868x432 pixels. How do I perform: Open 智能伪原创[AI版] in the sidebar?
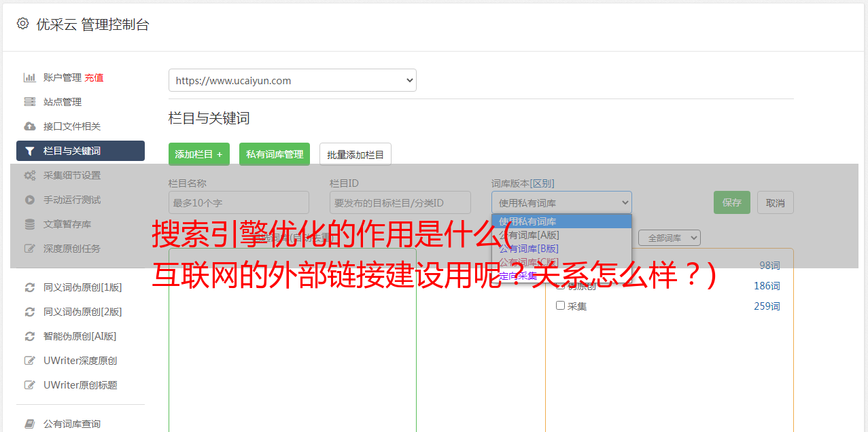pos(80,336)
